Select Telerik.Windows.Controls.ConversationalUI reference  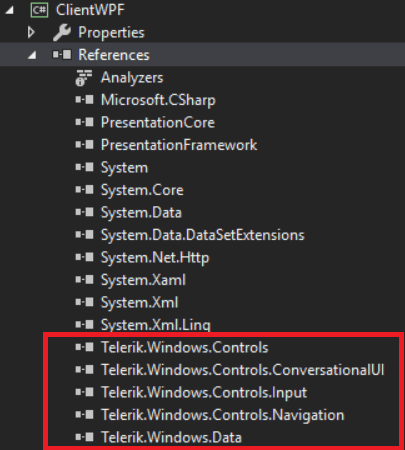click(243, 370)
